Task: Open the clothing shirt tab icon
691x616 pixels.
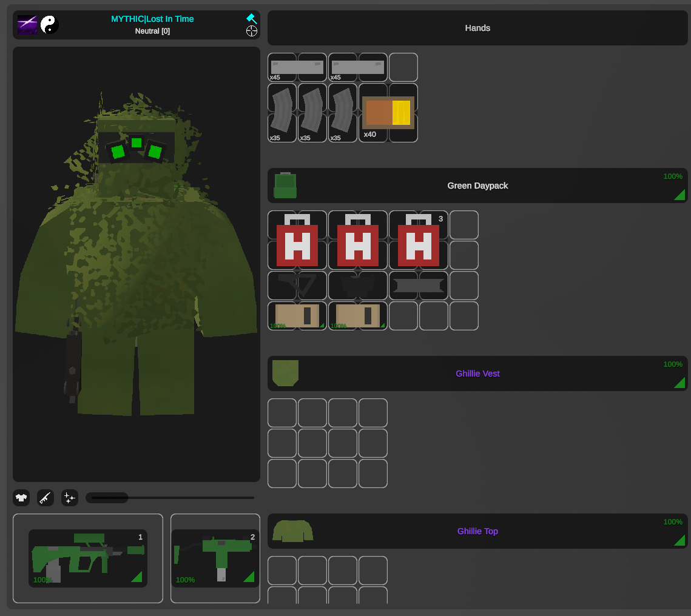Action: (x=21, y=498)
